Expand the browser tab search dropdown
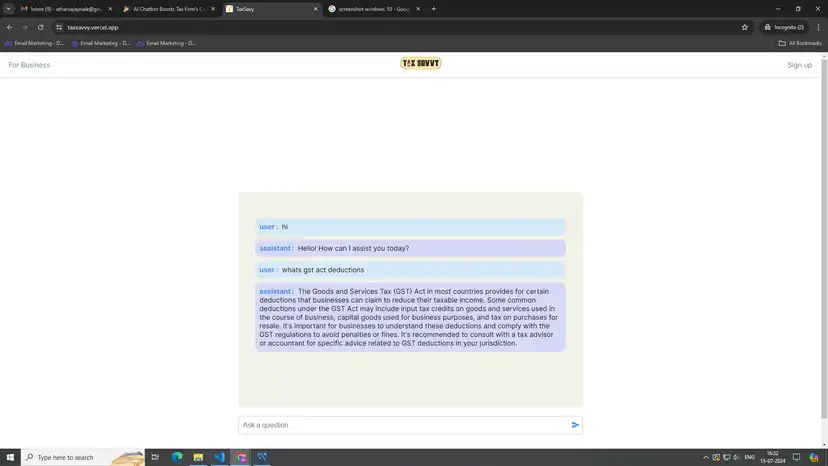Viewport: 828px width, 466px height. [x=9, y=9]
